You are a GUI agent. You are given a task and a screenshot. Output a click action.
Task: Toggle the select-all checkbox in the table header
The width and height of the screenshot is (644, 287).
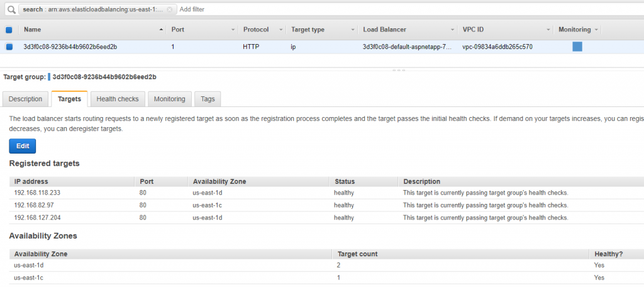tap(9, 30)
